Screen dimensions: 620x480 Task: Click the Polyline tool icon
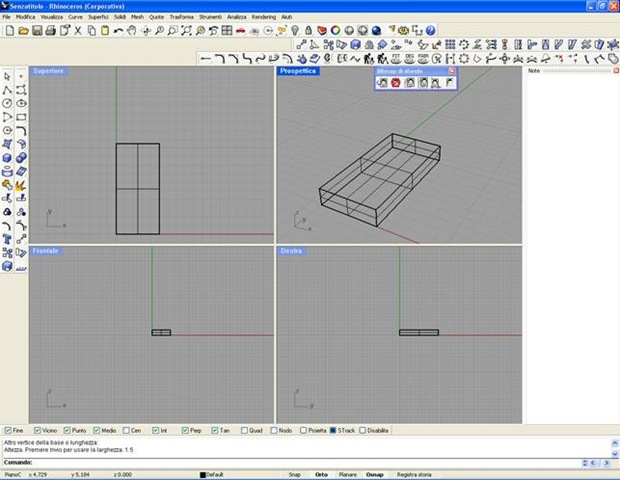[x=7, y=90]
